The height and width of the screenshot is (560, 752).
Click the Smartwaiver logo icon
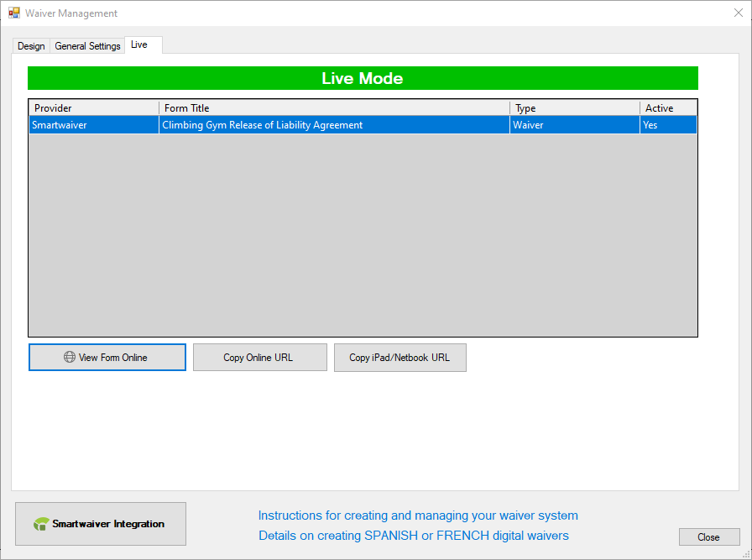tap(41, 524)
